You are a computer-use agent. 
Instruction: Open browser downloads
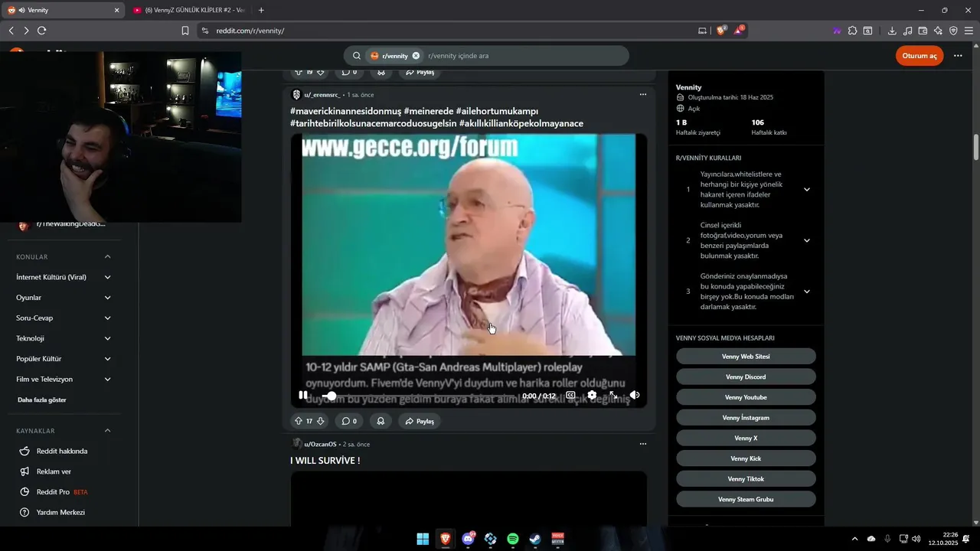point(892,31)
